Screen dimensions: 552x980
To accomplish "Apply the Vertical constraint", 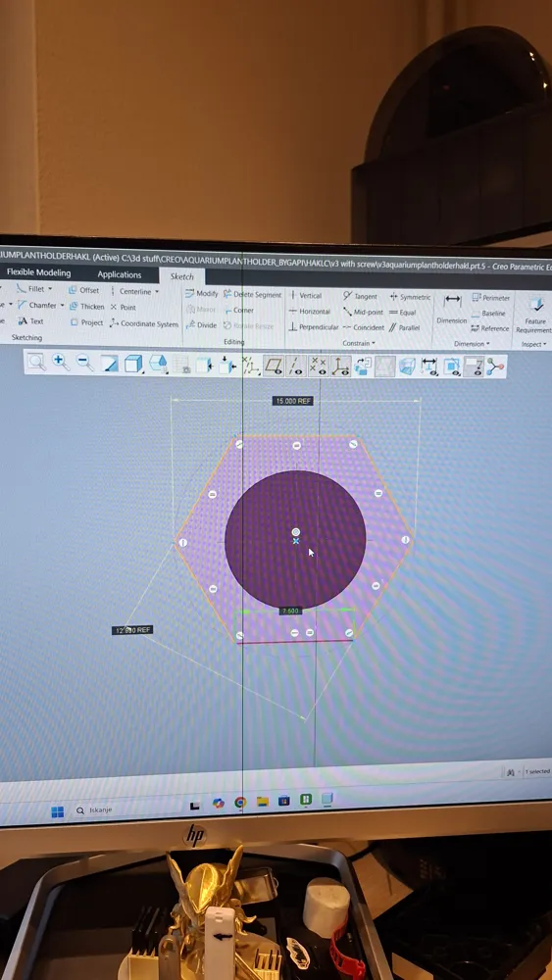I will click(306, 295).
